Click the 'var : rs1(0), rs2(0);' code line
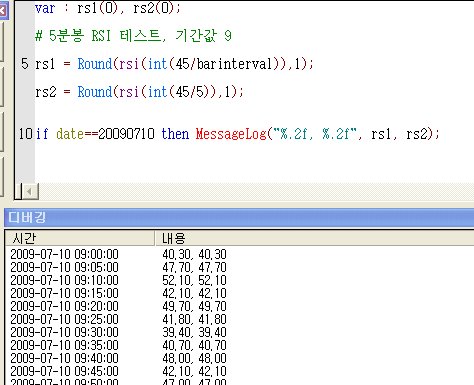 (x=108, y=8)
